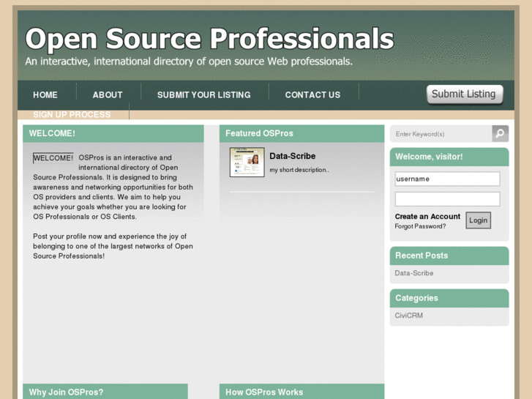
Task: Click 'my short description..' text
Action: (299, 170)
